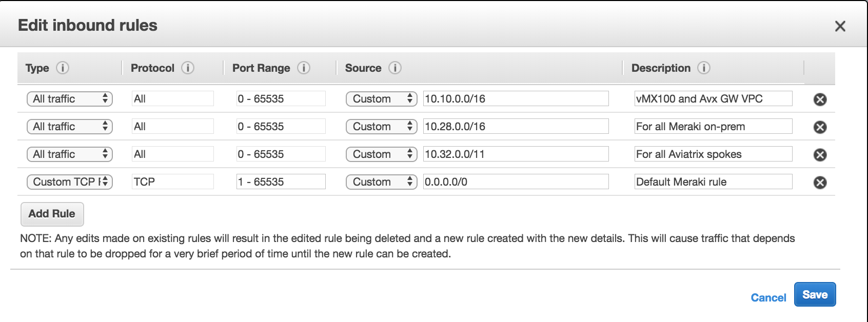868x322 pixels.
Task: Click the Protocol column info icon
Action: pyautogui.click(x=188, y=68)
